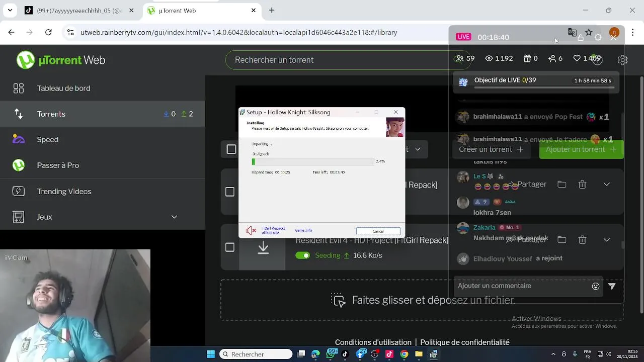Expand the first torrent row details chevron
Screen dimensions: 644x362
607,185
